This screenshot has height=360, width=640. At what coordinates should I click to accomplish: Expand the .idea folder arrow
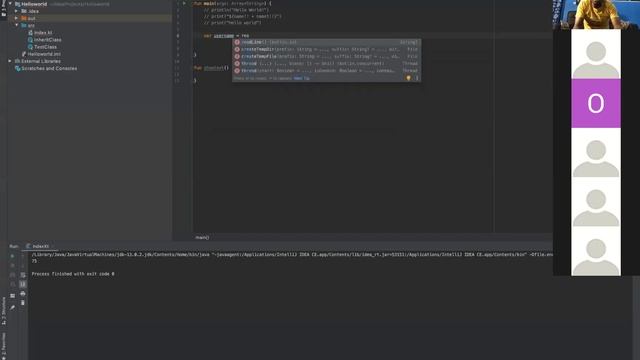(x=16, y=11)
